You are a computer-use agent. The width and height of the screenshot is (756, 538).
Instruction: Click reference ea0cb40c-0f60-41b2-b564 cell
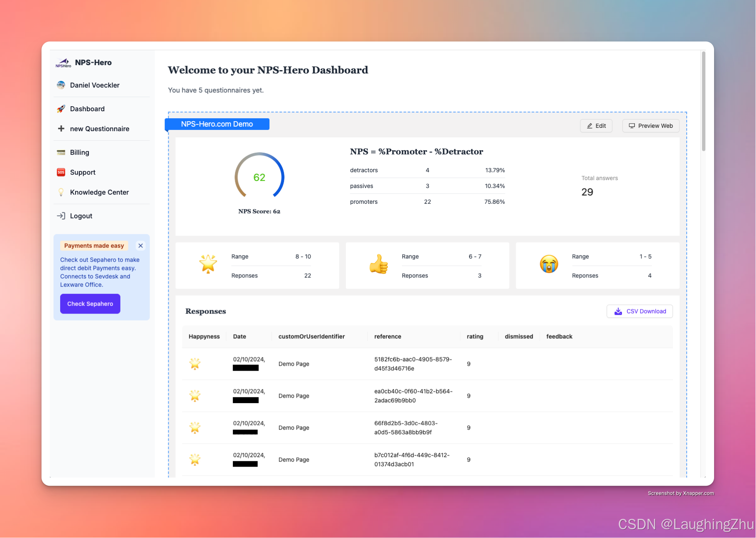(x=413, y=396)
